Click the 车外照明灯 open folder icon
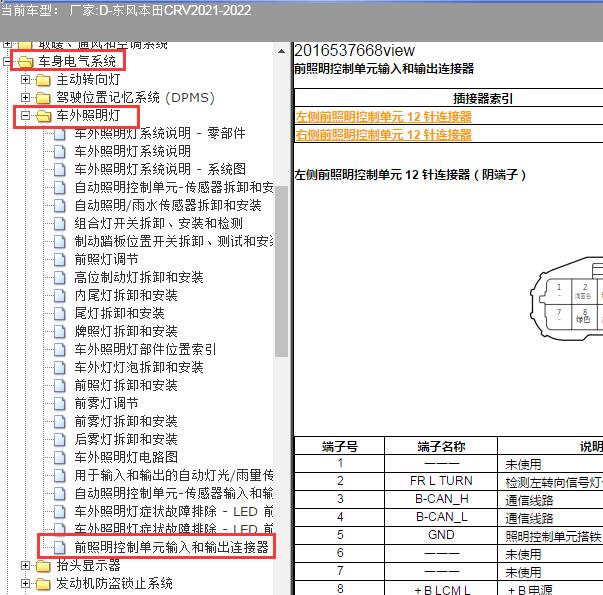 click(x=43, y=116)
